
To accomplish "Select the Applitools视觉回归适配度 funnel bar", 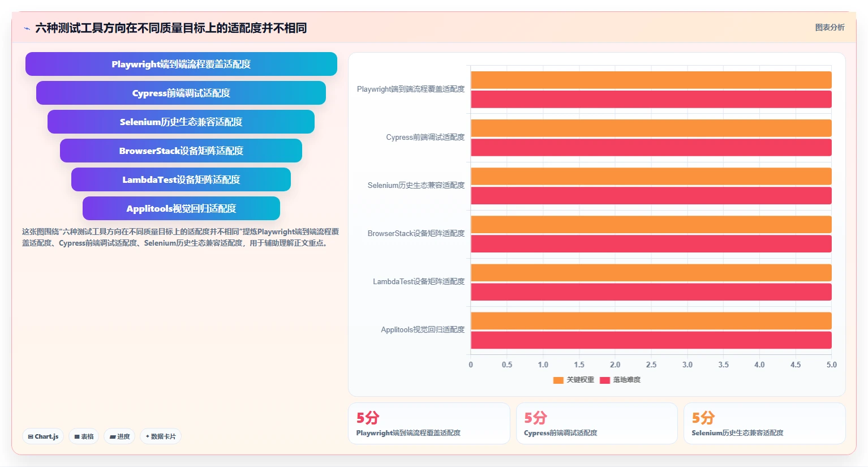I will [181, 208].
